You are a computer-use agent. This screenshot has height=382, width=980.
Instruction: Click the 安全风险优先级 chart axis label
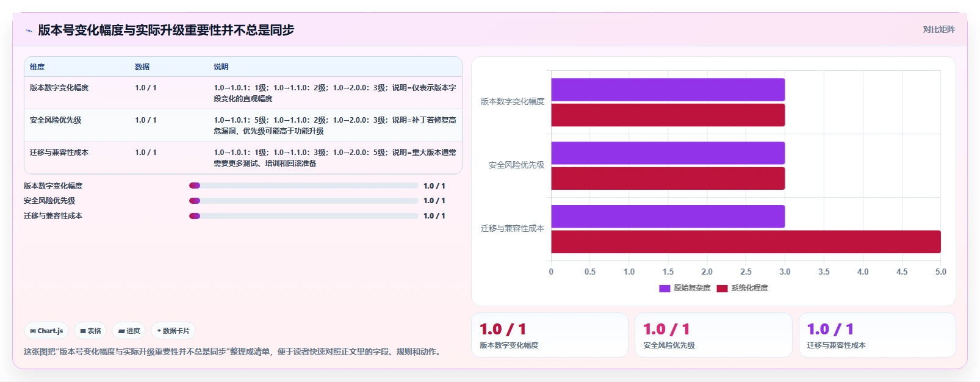[516, 165]
